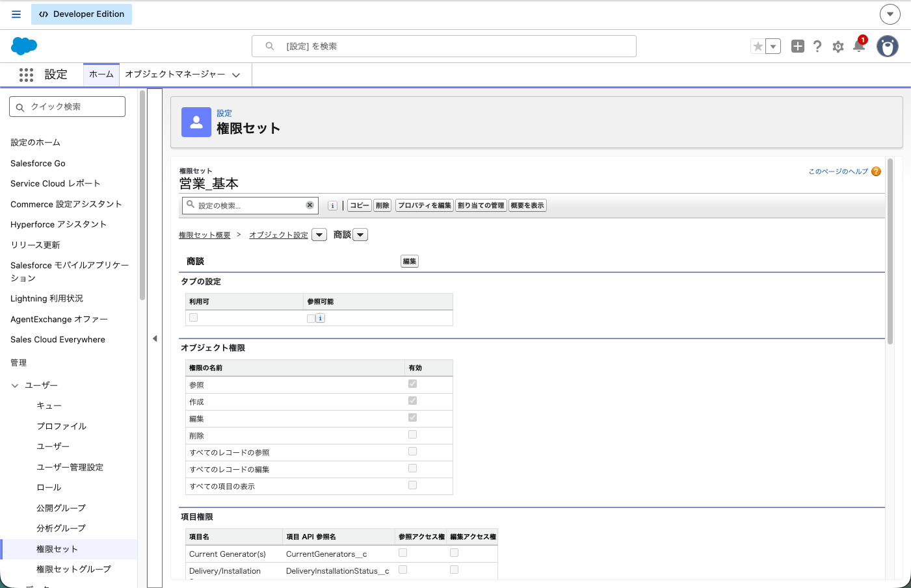Open the user profile avatar
The height and width of the screenshot is (588, 911).
point(888,46)
